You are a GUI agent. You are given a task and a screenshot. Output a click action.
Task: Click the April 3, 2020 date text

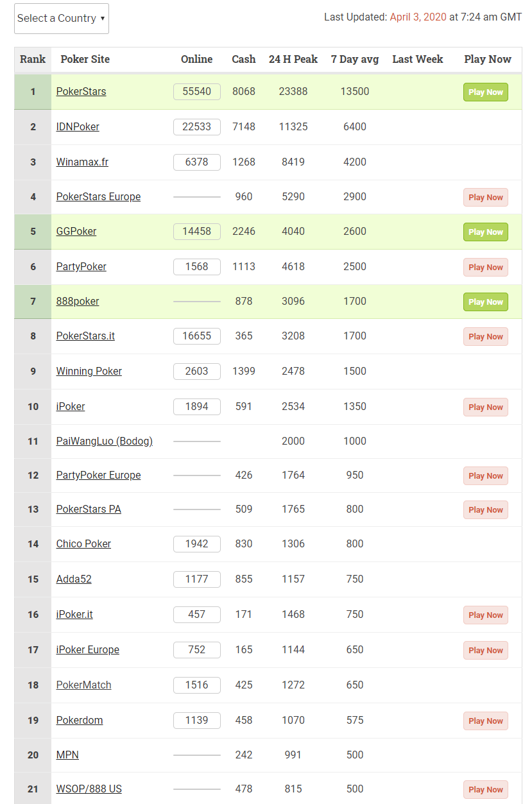click(x=418, y=17)
